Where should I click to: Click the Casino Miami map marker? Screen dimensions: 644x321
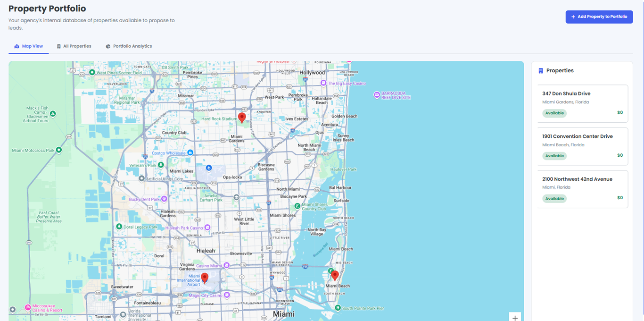pyautogui.click(x=227, y=265)
